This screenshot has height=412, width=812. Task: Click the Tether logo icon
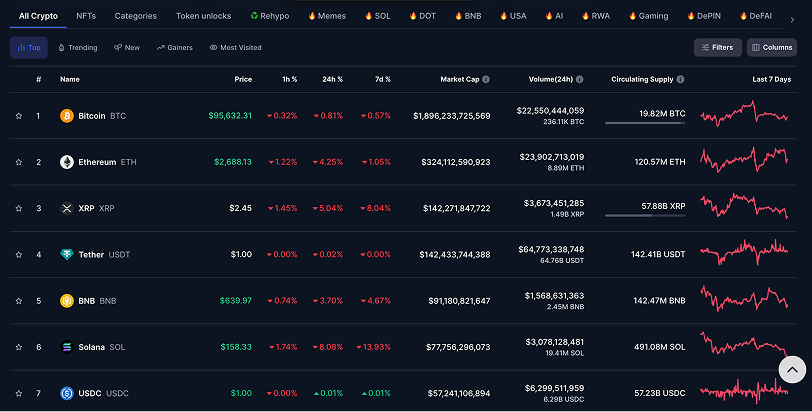67,254
